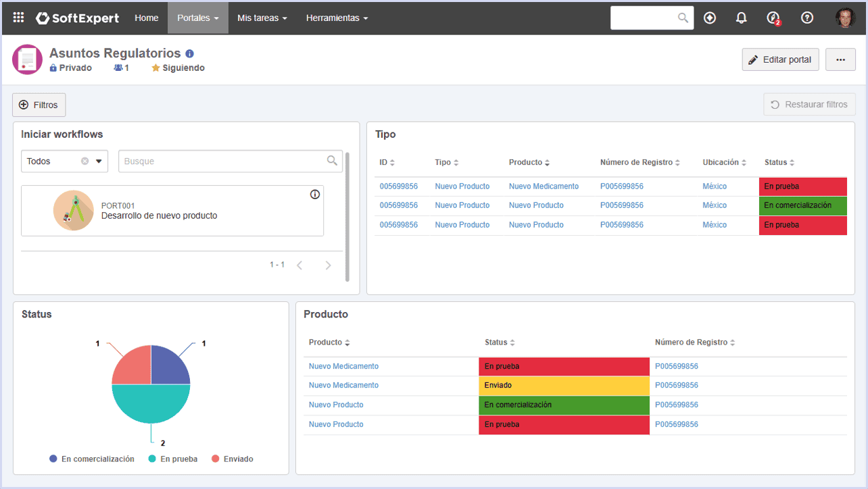Open the notifications bell icon
This screenshot has height=489, width=868.
pyautogui.click(x=741, y=18)
